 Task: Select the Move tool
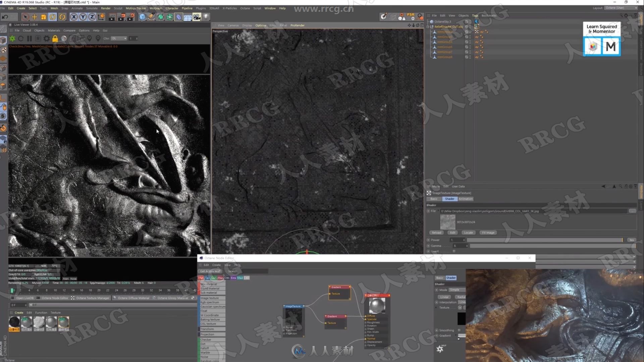[x=34, y=17]
